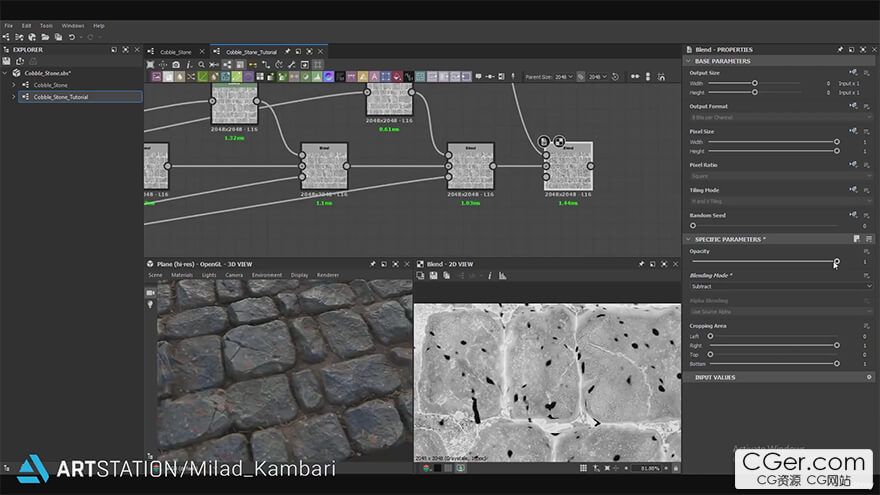Click the Opacity slider handle
Viewport: 880px width, 495px height.
point(837,262)
